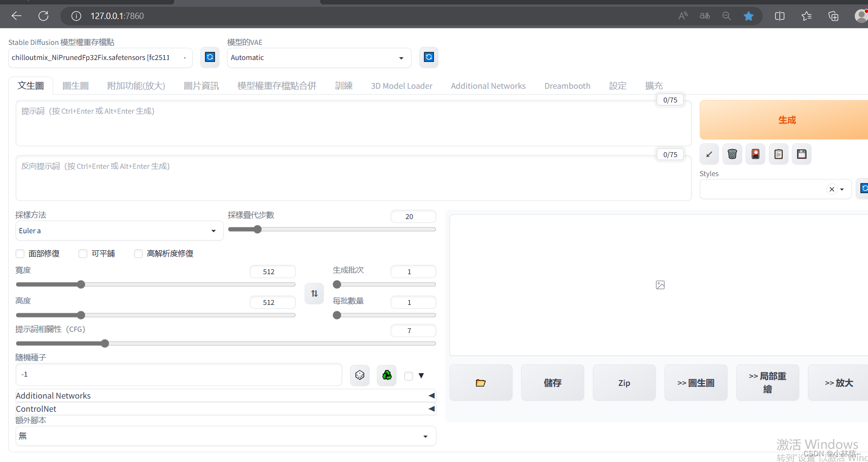The height and width of the screenshot is (462, 868).
Task: Adjust the 採樣疊代步數 slider
Action: click(332, 229)
